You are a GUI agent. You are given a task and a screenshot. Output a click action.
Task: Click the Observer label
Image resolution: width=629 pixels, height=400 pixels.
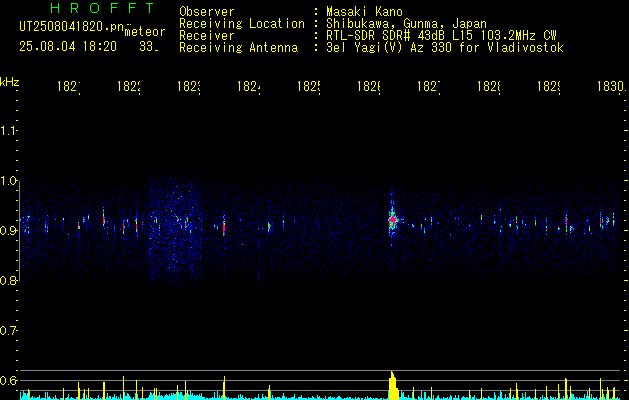(x=207, y=12)
